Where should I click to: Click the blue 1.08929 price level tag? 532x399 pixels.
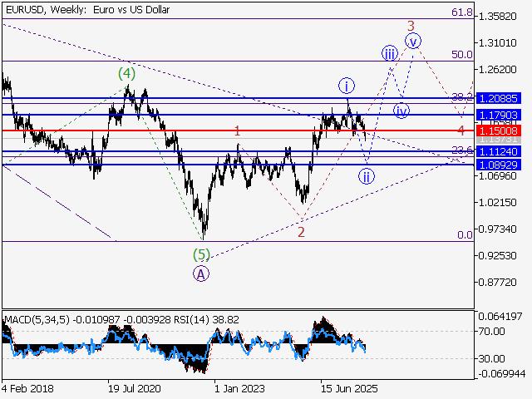click(x=499, y=165)
